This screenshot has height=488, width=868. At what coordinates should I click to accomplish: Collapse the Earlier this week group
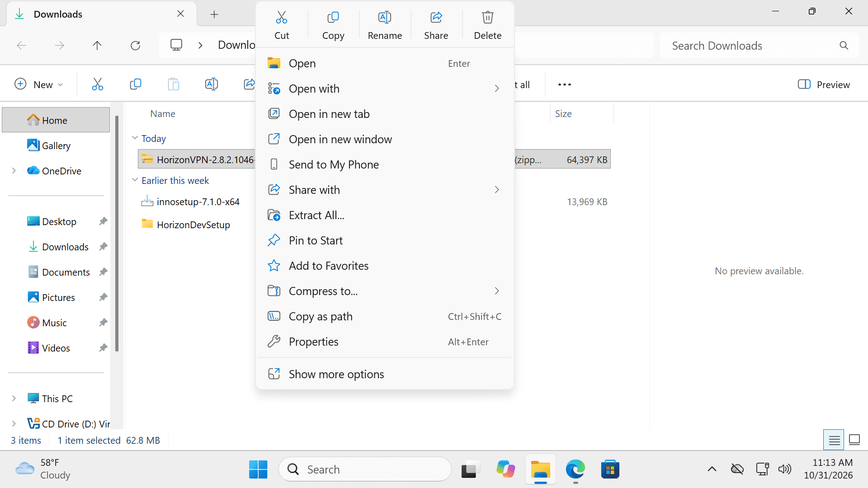135,180
